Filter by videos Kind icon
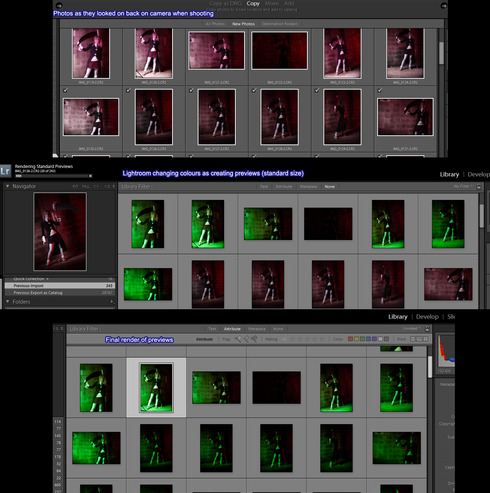 point(425,339)
